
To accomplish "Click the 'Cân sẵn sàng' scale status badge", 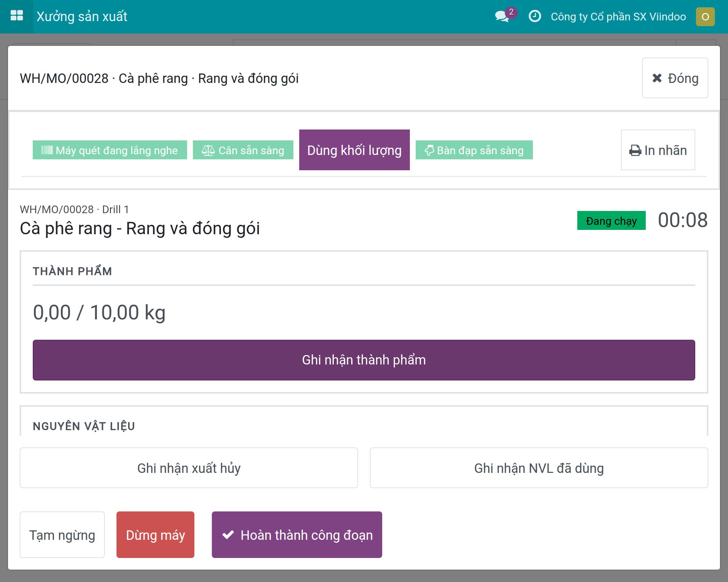I will tap(243, 150).
